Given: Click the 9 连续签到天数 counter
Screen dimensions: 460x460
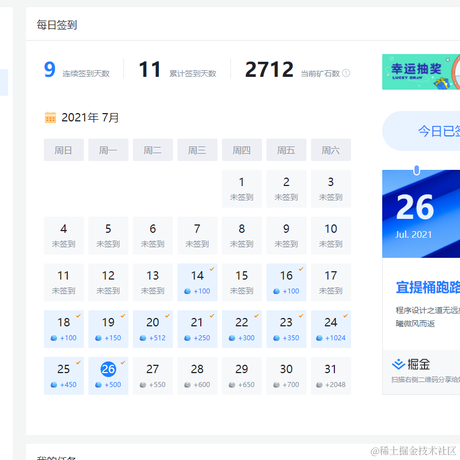Looking at the screenshot, I should click(x=77, y=70).
